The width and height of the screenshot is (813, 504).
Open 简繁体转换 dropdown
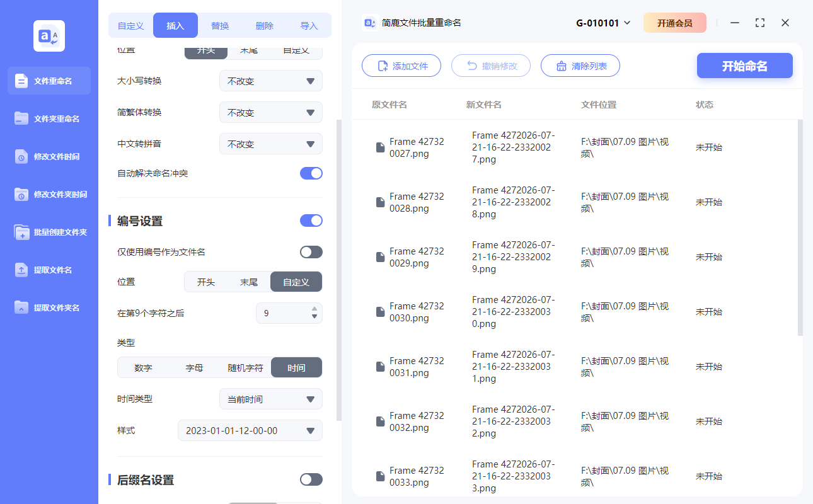click(271, 112)
